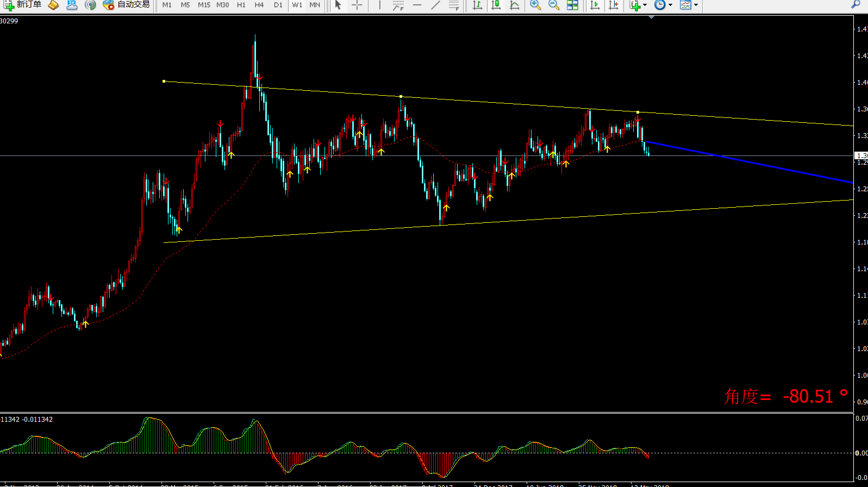This screenshot has height=487, width=868.
Task: Click the add indicators icon
Action: (x=635, y=5)
